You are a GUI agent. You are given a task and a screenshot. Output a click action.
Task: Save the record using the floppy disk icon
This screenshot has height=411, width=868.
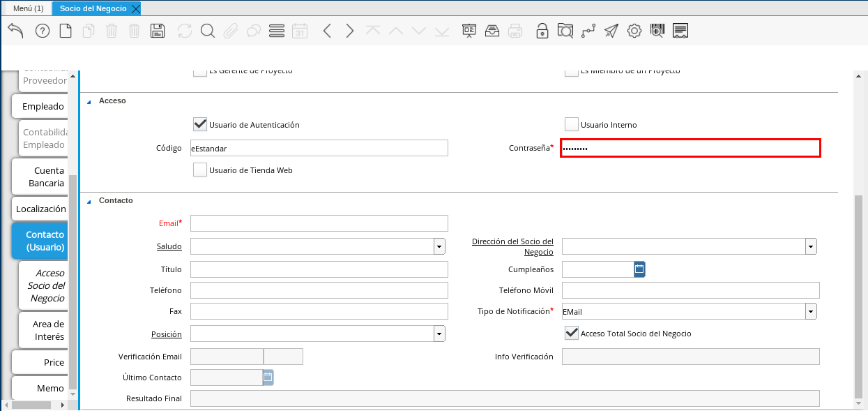(158, 31)
